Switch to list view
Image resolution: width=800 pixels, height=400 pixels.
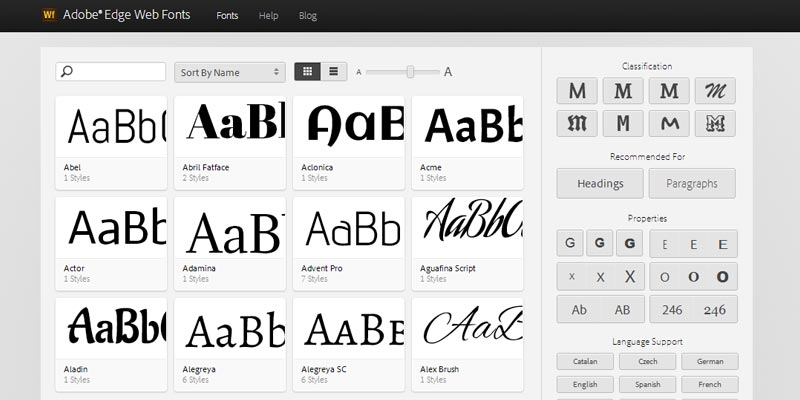pyautogui.click(x=333, y=72)
